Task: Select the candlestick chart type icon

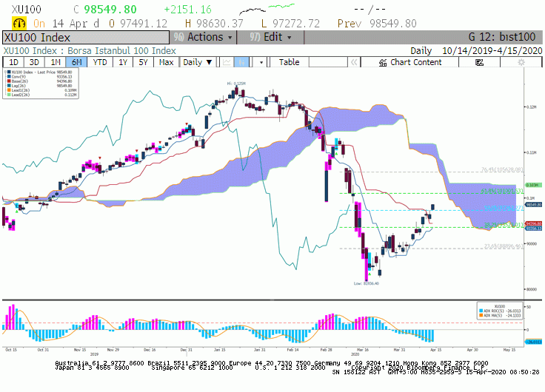Action: tap(241, 62)
